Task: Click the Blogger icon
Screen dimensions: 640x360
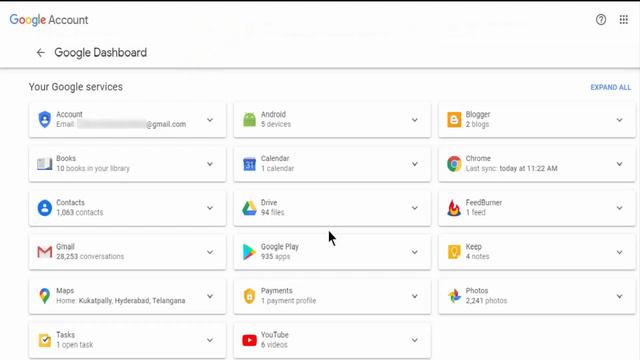Action: coord(454,120)
